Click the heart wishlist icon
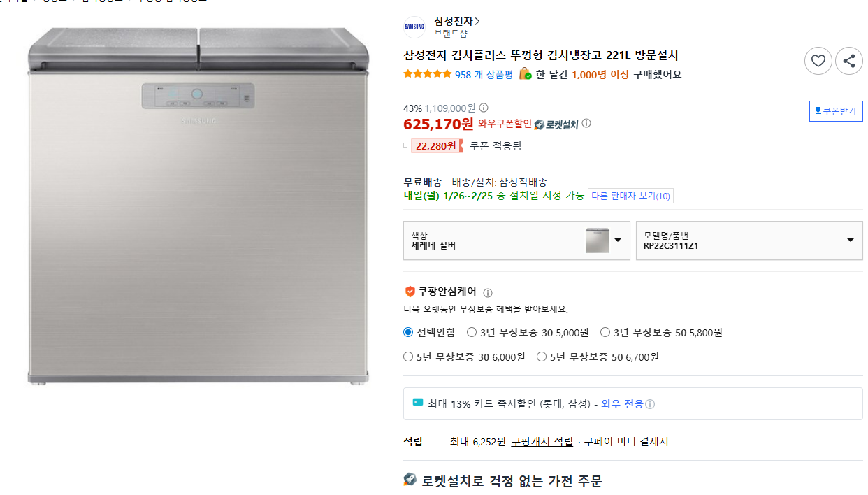 [818, 61]
